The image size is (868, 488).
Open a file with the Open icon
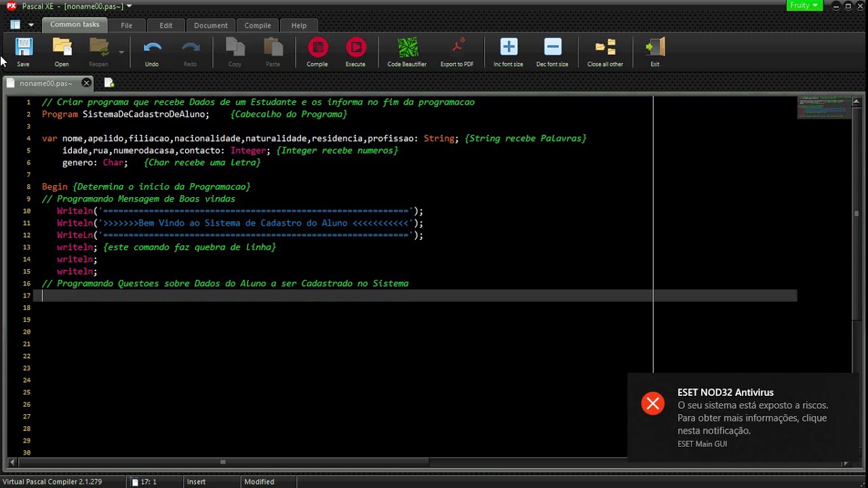[62, 52]
